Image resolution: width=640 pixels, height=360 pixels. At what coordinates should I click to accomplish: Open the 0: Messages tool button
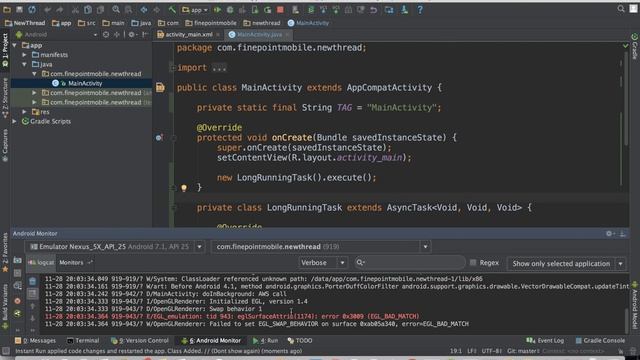(35, 340)
